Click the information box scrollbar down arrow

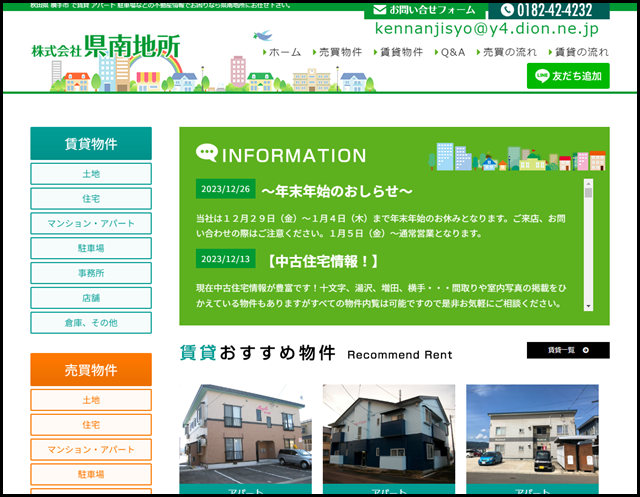[x=588, y=306]
